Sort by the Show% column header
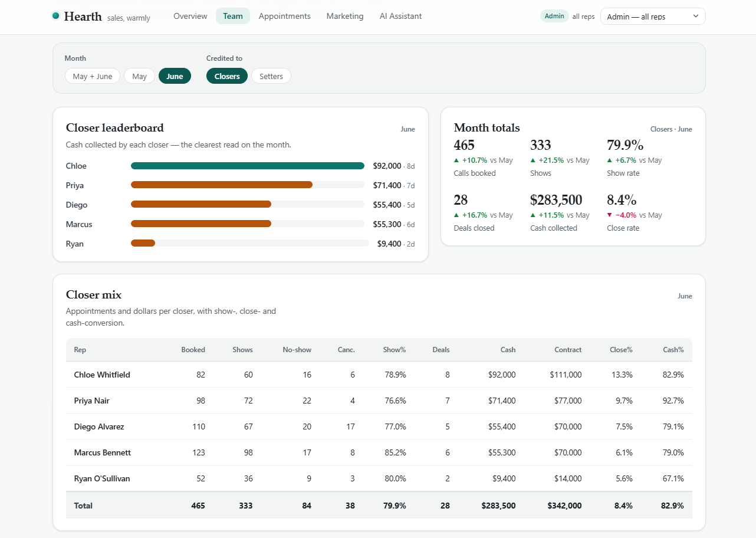The height and width of the screenshot is (538, 756). (x=395, y=350)
